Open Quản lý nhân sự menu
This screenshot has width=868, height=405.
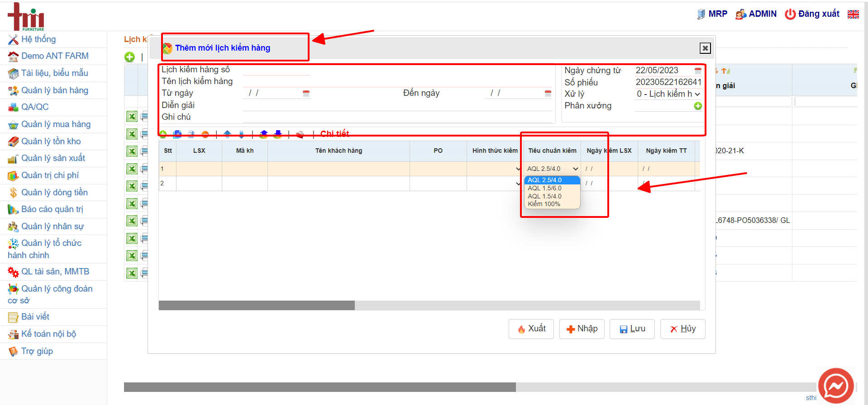tap(53, 226)
